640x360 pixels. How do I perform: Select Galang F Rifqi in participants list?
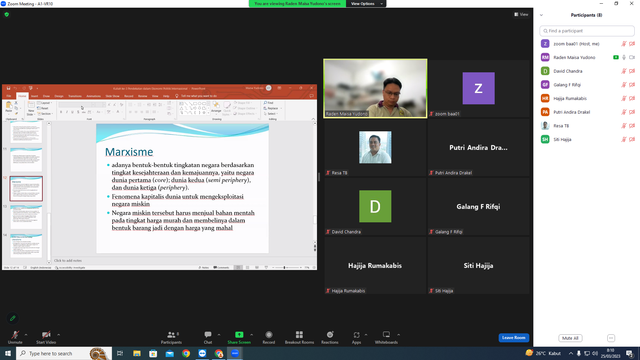tap(587, 85)
